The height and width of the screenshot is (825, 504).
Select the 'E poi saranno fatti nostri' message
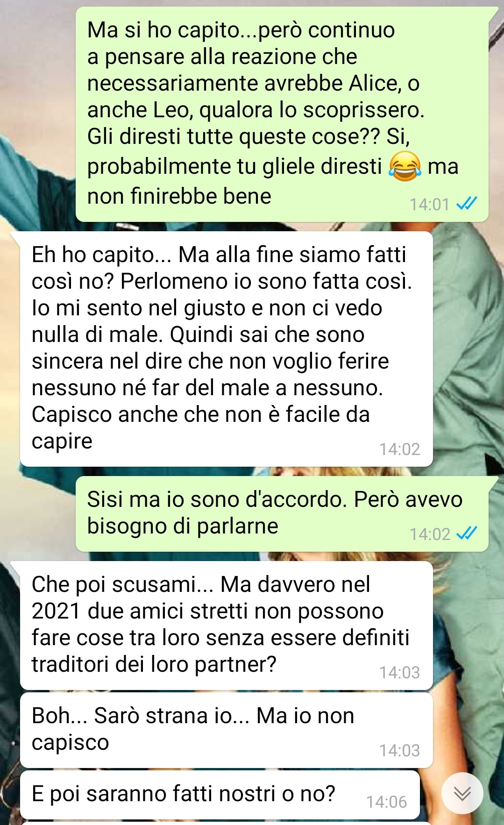tap(220, 795)
